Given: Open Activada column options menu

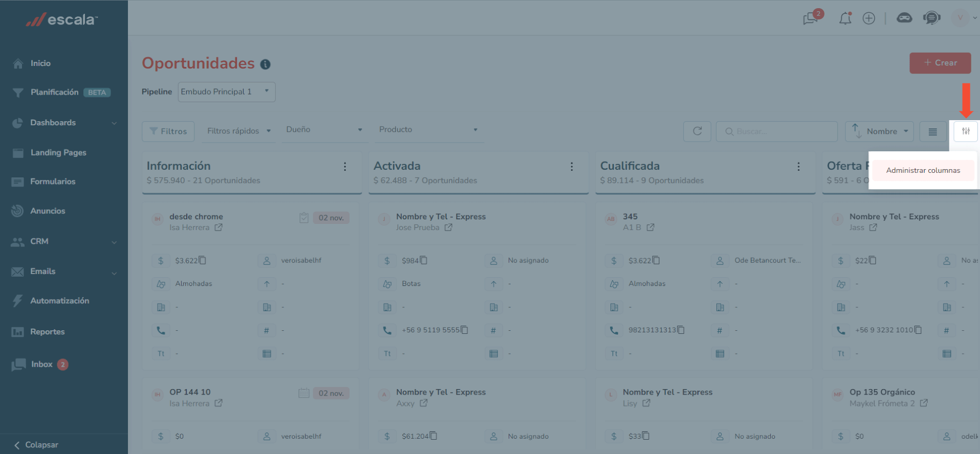Looking at the screenshot, I should point(572,167).
